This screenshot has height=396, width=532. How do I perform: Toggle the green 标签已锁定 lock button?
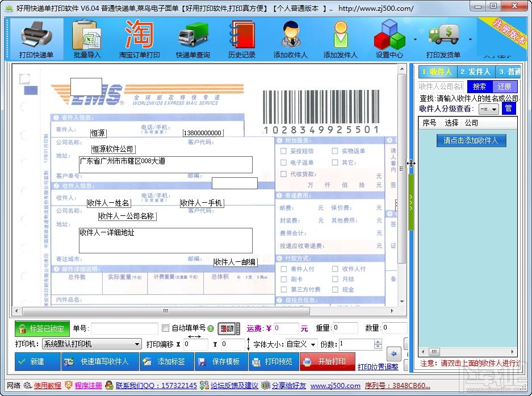pyautogui.click(x=41, y=328)
